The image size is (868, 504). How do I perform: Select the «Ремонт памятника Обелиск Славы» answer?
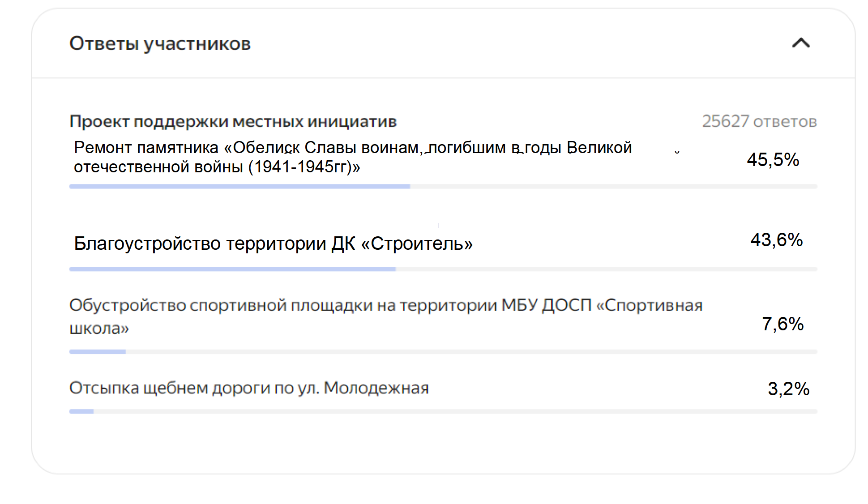353,157
